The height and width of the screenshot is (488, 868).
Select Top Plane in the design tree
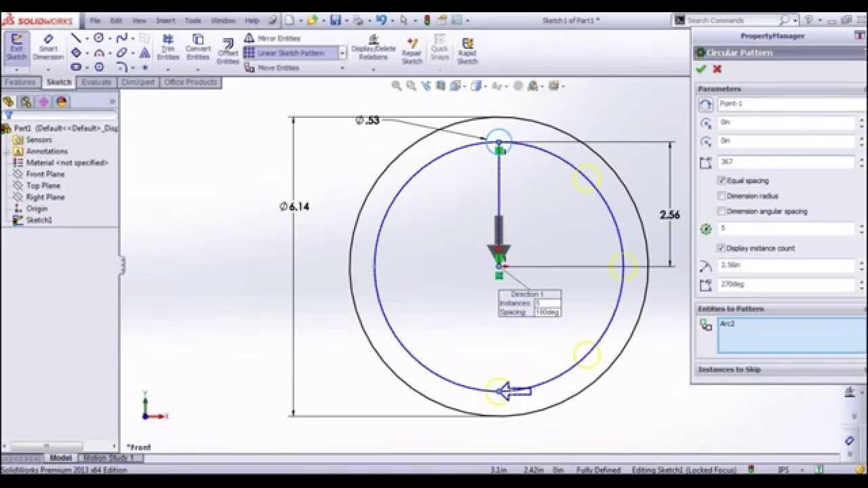43,186
